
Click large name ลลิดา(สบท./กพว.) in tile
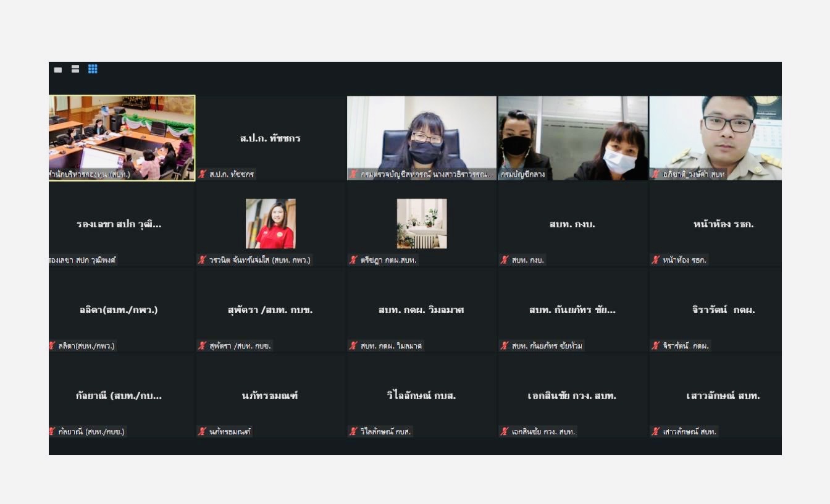[119, 310]
